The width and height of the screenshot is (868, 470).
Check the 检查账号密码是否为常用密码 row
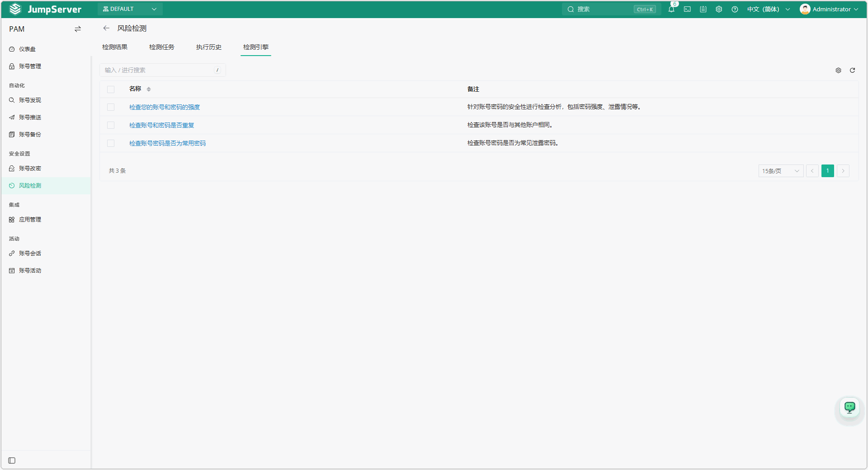(x=111, y=143)
